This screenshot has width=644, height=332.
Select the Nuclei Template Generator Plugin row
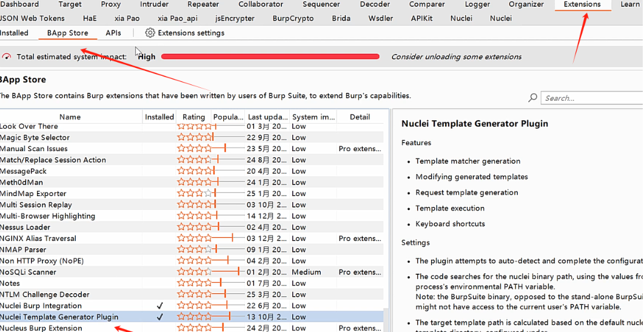(192, 317)
